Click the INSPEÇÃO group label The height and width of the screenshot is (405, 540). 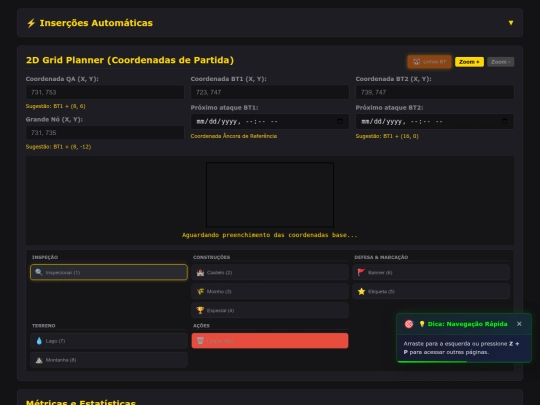click(x=45, y=257)
